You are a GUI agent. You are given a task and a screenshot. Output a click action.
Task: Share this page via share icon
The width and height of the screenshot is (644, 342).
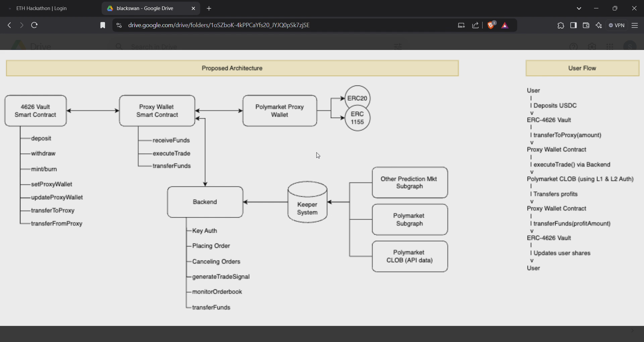(x=475, y=25)
